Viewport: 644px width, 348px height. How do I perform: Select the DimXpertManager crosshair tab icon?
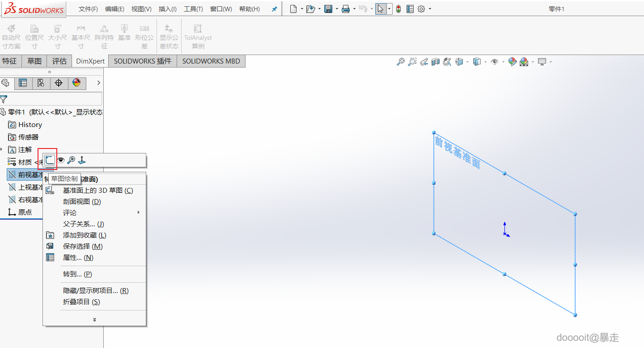59,83
